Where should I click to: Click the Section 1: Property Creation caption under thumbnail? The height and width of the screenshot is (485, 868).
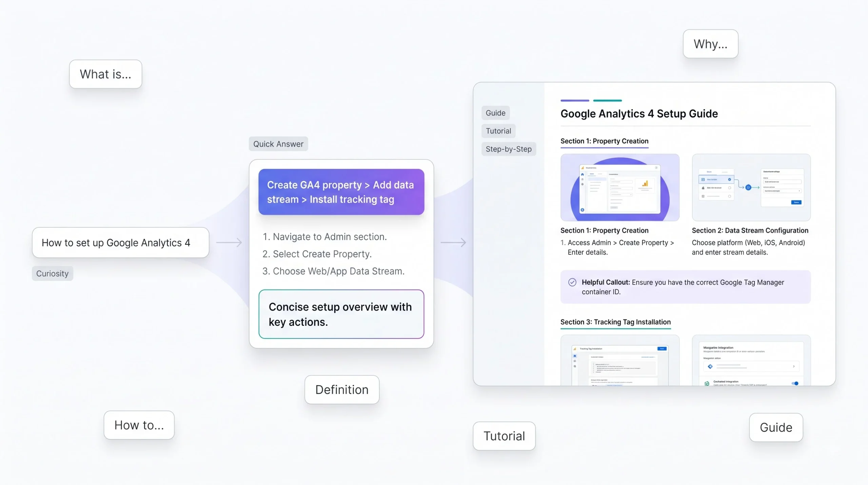point(604,230)
